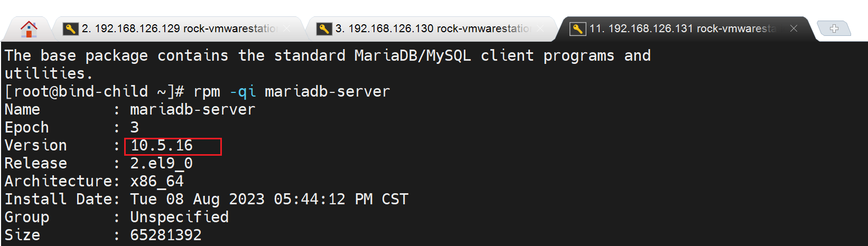Close the 192.168.126.131 session tab
The image size is (868, 246).
794,29
